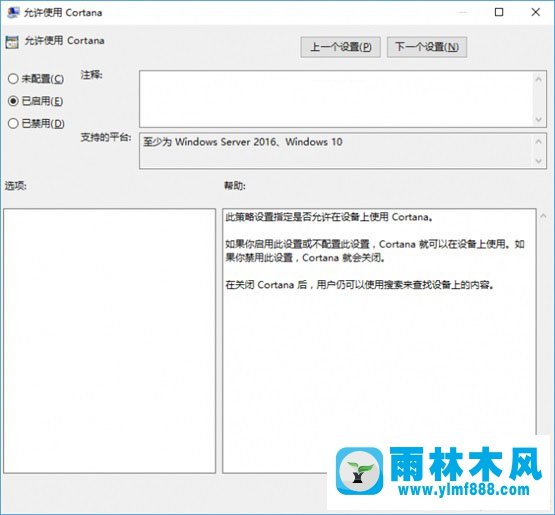Click help line 在关闭 Cortana 后
This screenshot has height=515, width=555.
pyautogui.click(x=360, y=285)
